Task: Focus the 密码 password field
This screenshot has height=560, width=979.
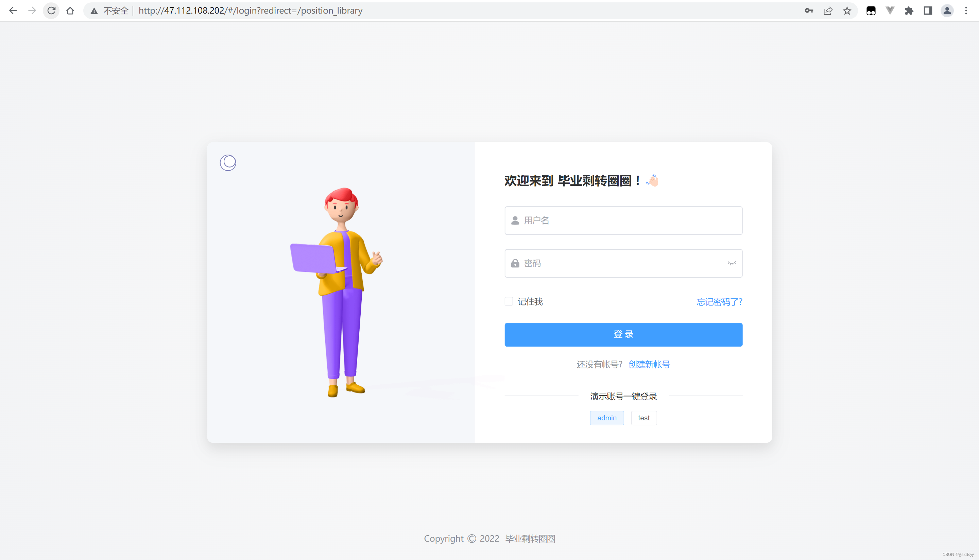Action: click(x=623, y=263)
